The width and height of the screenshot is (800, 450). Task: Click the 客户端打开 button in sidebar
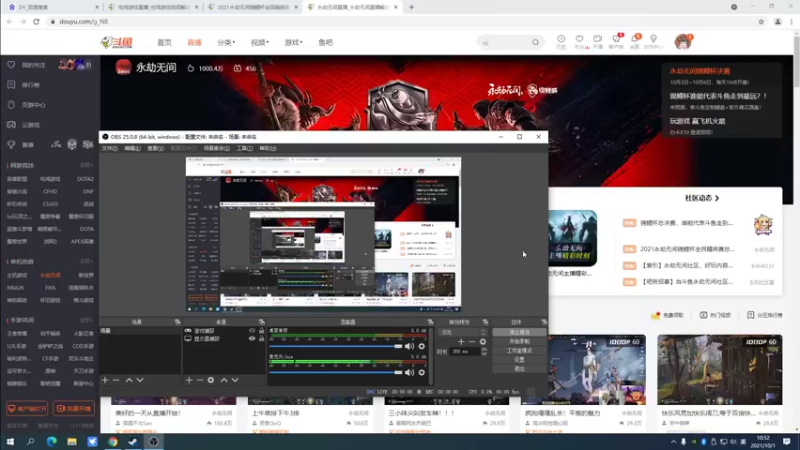[x=27, y=409]
